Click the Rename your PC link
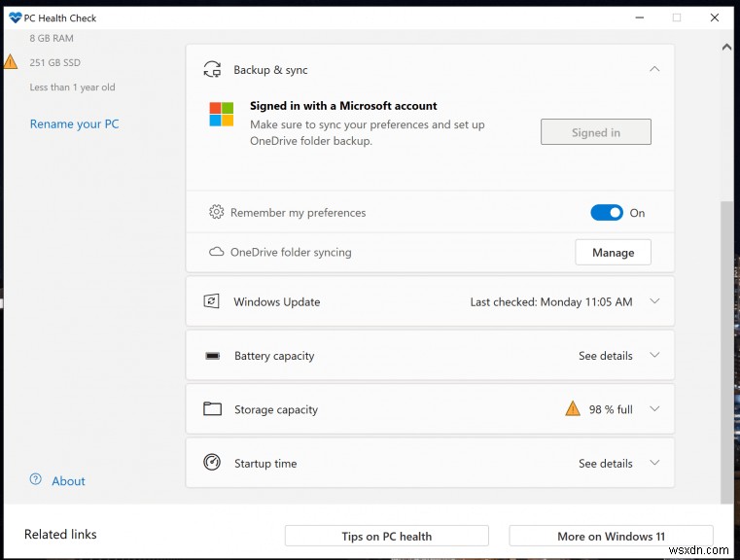Image resolution: width=740 pixels, height=560 pixels. coord(75,124)
